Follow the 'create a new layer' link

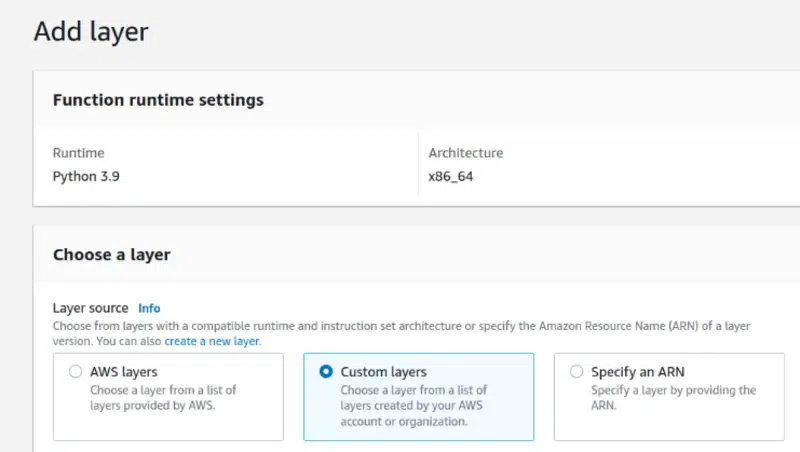click(x=212, y=341)
